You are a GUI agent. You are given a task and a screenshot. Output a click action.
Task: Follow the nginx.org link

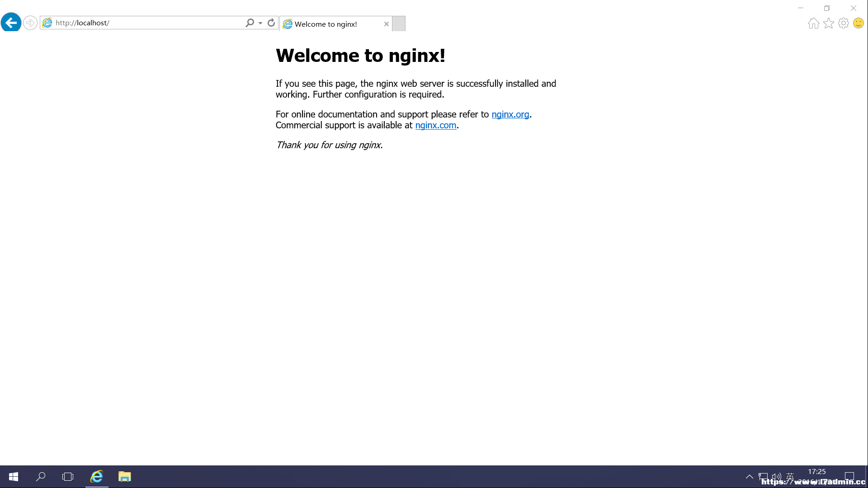(x=510, y=114)
